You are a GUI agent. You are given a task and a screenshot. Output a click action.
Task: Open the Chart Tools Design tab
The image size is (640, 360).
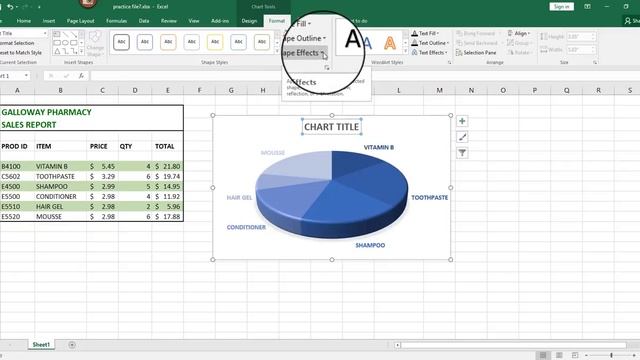(249, 21)
